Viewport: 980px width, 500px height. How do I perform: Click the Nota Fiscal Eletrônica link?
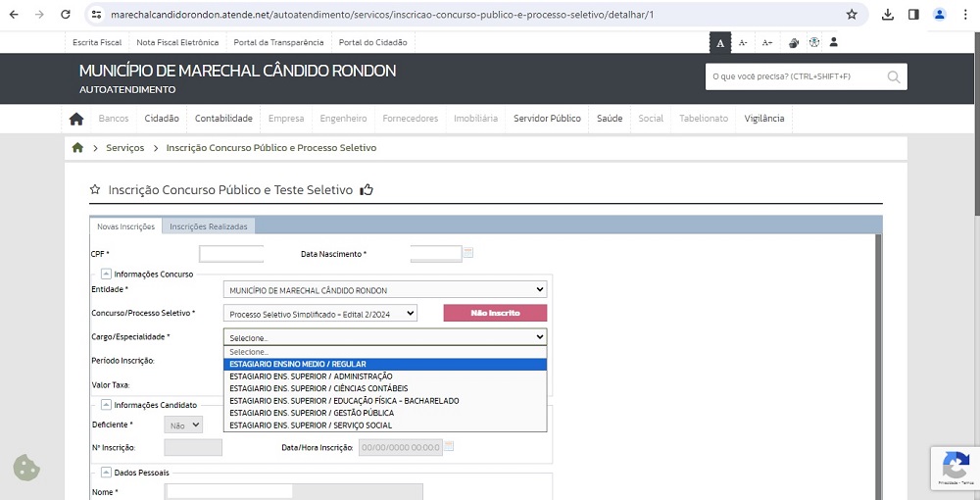tap(177, 43)
